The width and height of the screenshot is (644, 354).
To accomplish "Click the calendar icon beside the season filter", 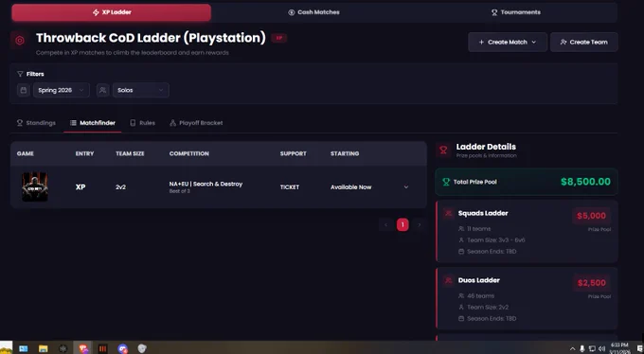I will point(24,90).
